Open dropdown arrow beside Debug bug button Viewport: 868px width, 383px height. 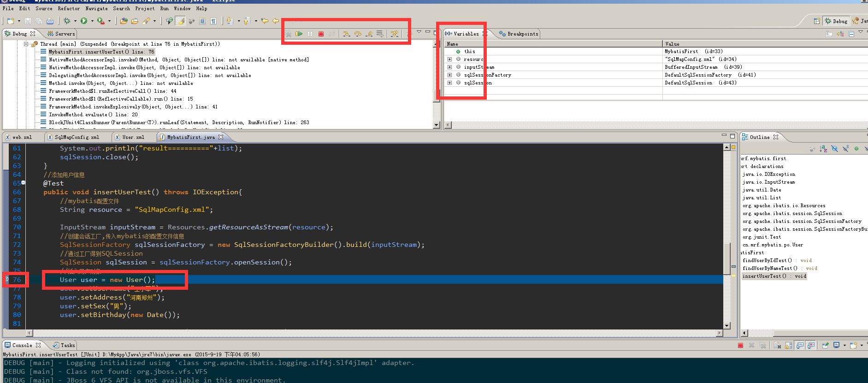75,21
